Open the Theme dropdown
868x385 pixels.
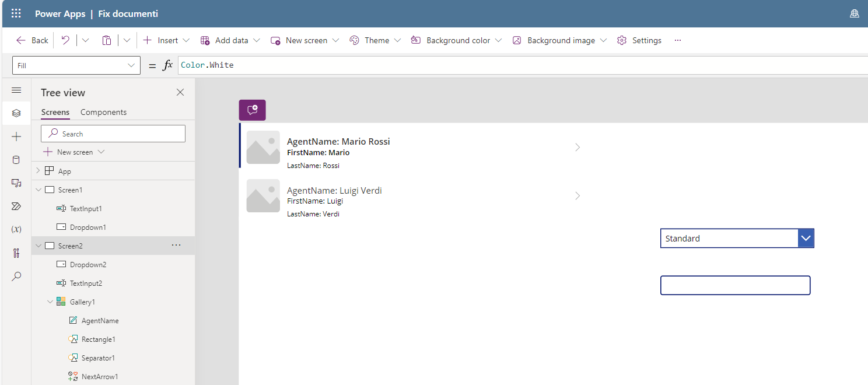[x=375, y=40]
